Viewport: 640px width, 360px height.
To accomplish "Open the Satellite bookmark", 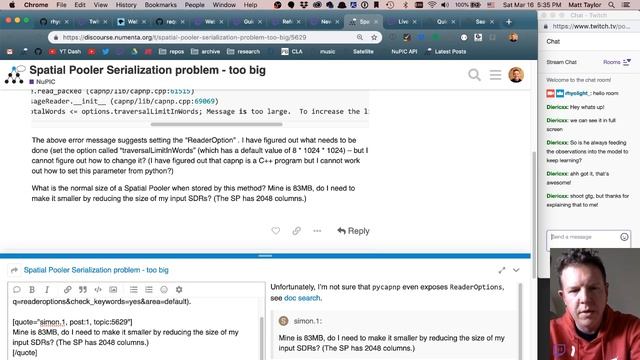I will (363, 51).
